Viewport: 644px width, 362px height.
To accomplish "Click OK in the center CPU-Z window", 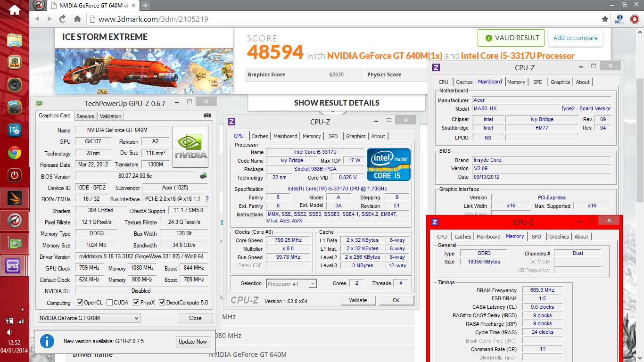I will 396,300.
